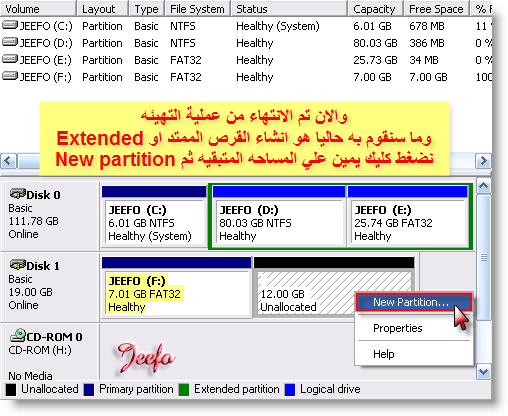Click the Free Space column header
The width and height of the screenshot is (508, 416).
[436, 9]
